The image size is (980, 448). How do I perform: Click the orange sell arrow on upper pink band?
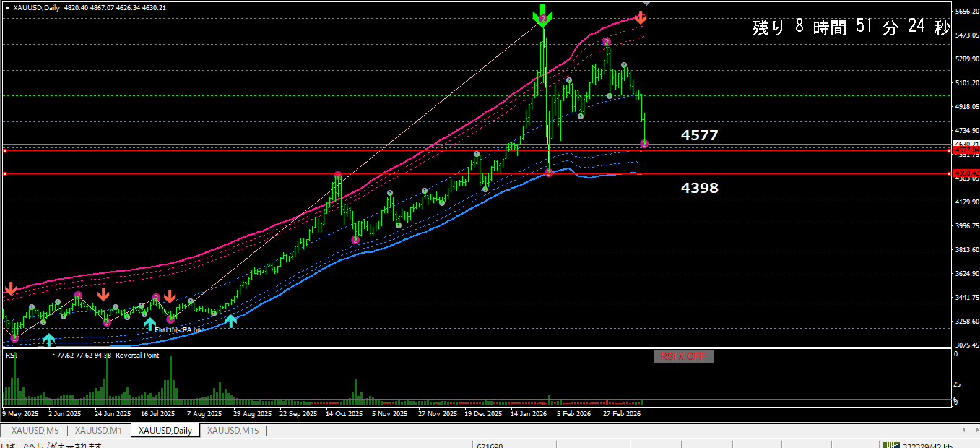640,17
